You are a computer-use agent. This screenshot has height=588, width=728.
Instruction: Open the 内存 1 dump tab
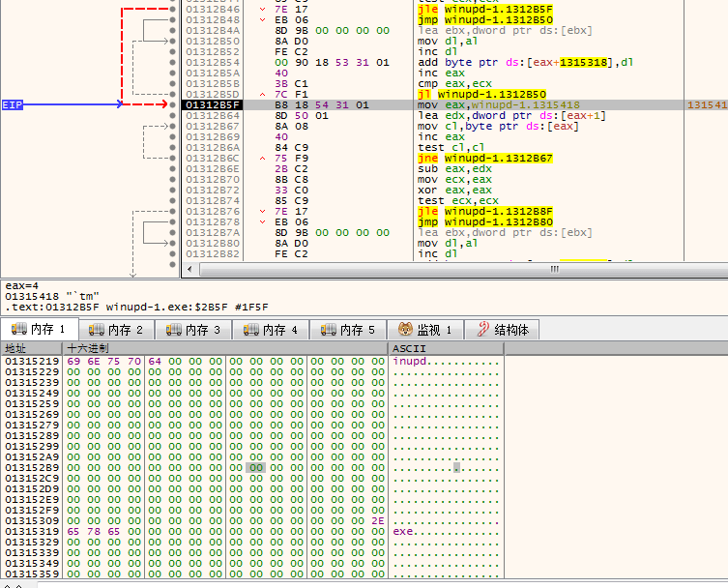click(x=39, y=329)
